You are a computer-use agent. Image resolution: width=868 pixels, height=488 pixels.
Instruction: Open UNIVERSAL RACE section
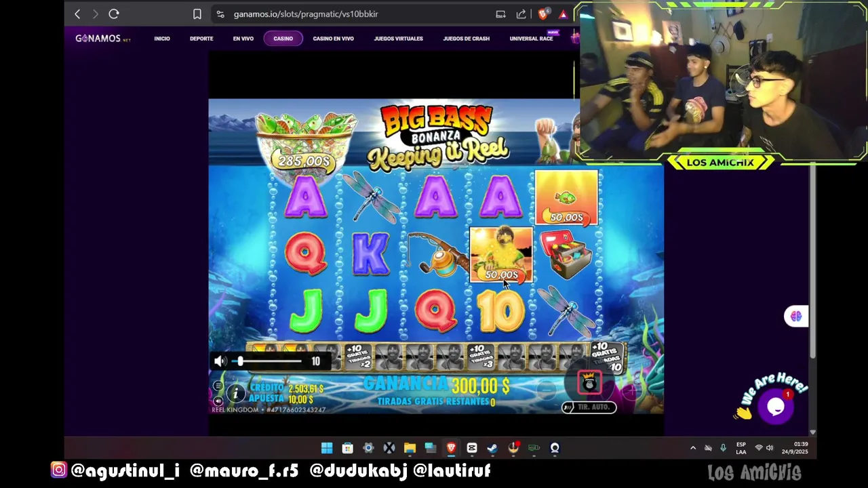click(531, 39)
